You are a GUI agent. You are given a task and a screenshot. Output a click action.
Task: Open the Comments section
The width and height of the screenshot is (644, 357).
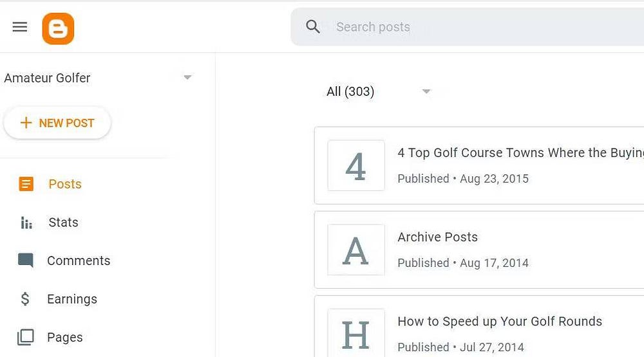click(79, 261)
